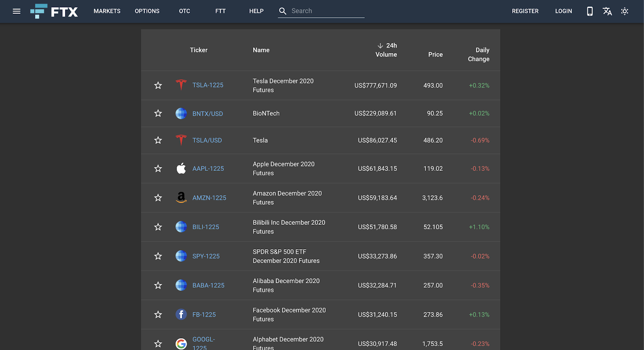
Task: Click the Amazon logo for AMZN-1225
Action: click(181, 197)
